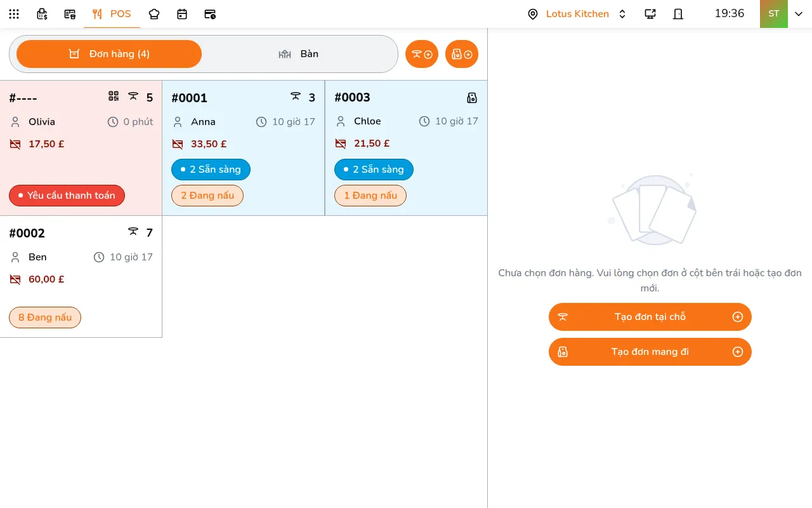Open the apps grid menu
This screenshot has width=812, height=508.
tap(14, 14)
